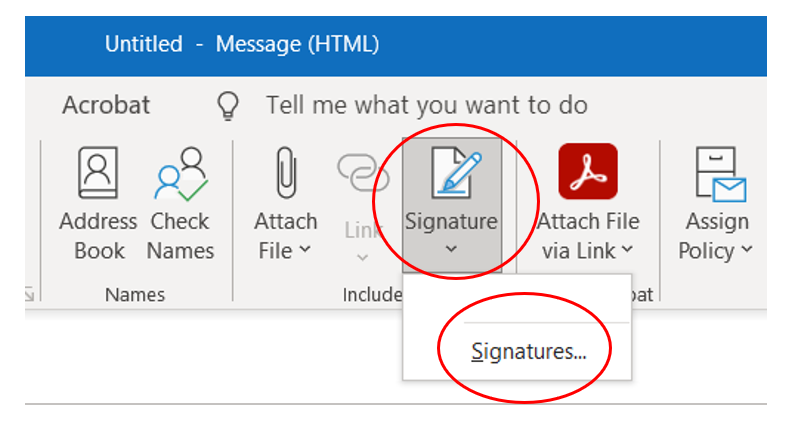Expand the arrow beneath the Link button
The height and width of the screenshot is (431, 810).
[x=362, y=257]
